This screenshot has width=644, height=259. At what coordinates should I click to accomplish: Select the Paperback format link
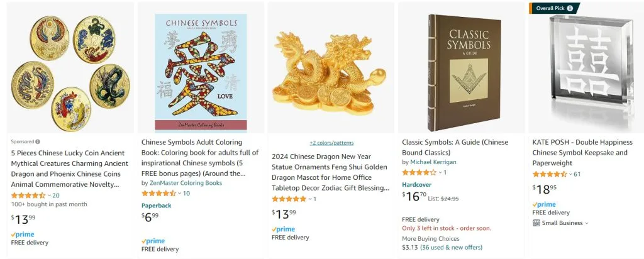click(x=157, y=205)
